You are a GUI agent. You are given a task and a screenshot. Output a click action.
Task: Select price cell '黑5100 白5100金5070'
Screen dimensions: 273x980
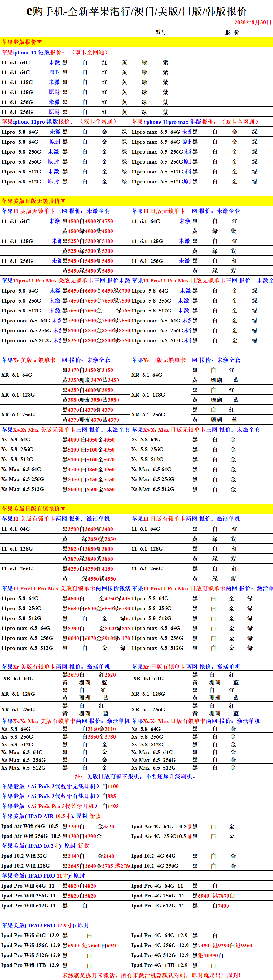coord(96,459)
